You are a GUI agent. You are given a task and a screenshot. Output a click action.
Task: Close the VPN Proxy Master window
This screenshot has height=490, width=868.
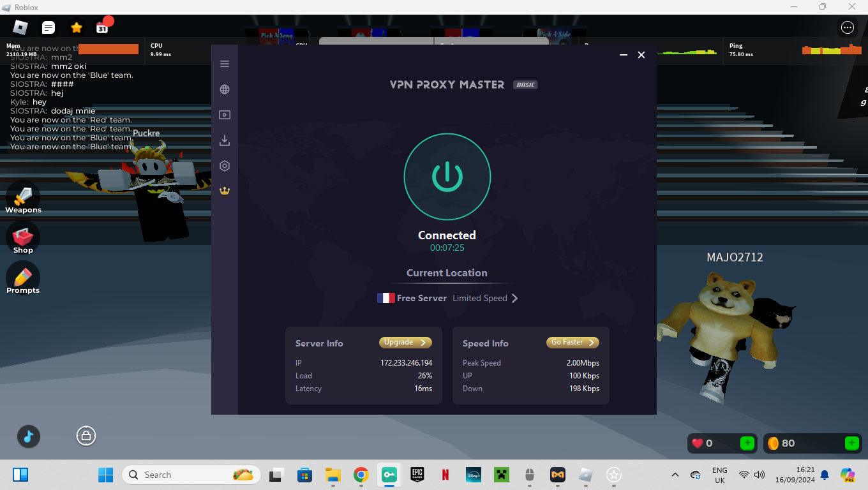click(641, 55)
